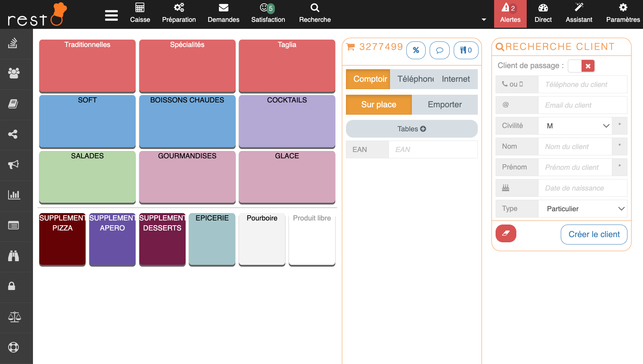The width and height of the screenshot is (643, 364).
Task: Click the percent discount icon button
Action: (416, 50)
